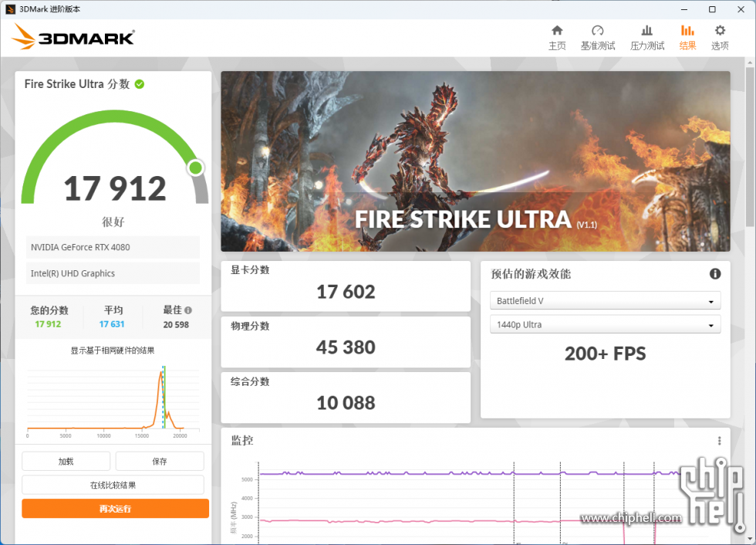
Task: Maximize the 3DMark window
Action: click(x=712, y=9)
